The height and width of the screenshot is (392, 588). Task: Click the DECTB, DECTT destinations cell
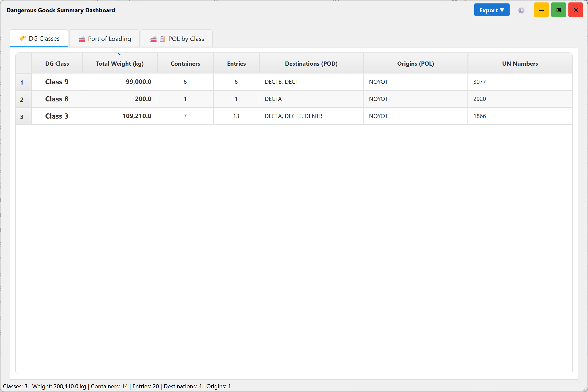(311, 82)
